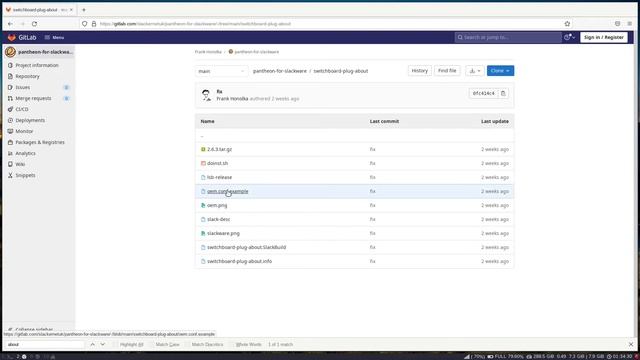
Task: Expand the Help dropdown in header
Action: pyautogui.click(x=569, y=37)
